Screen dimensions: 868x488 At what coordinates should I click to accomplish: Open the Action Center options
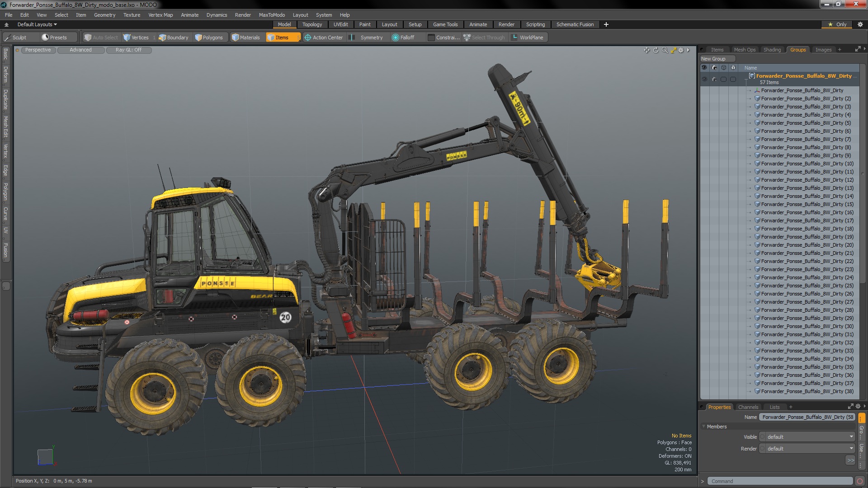click(324, 38)
